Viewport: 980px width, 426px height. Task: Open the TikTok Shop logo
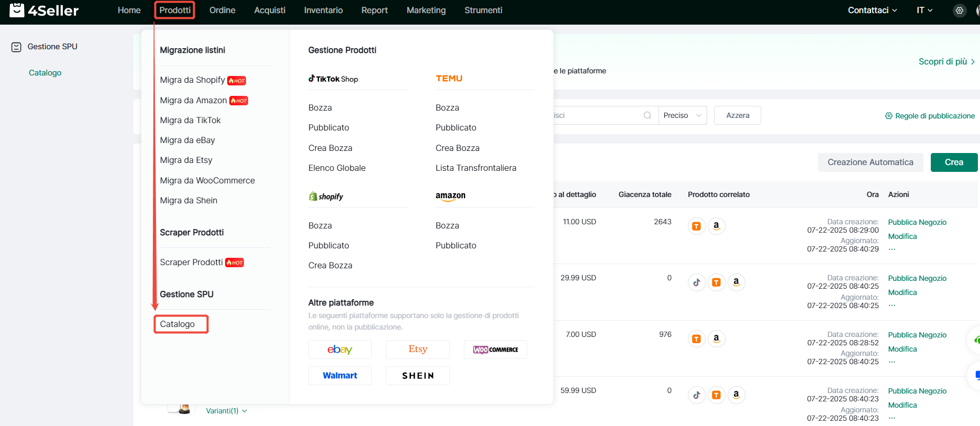333,79
